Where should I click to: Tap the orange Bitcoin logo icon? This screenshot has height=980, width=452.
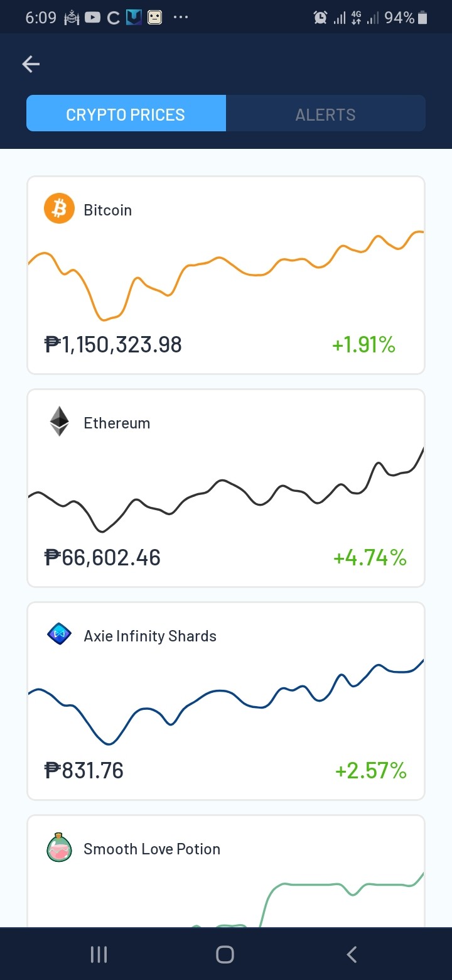tap(59, 209)
